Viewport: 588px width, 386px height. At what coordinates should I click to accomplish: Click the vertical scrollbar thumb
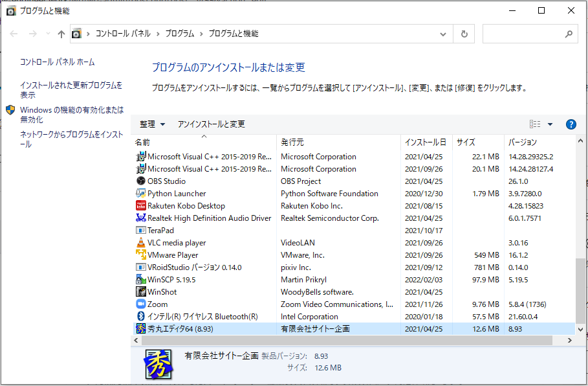[x=580, y=290]
